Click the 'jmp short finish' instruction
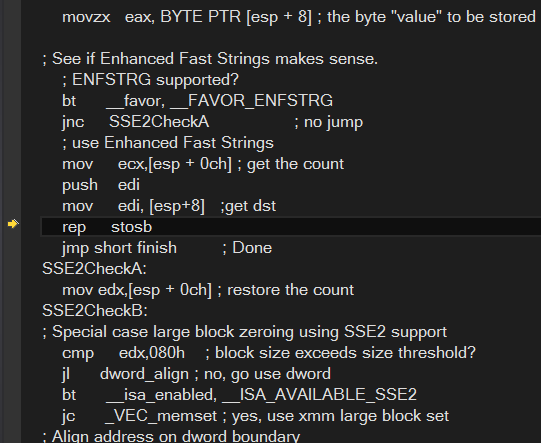Viewport: 541px width, 443px height. pyautogui.click(x=119, y=248)
